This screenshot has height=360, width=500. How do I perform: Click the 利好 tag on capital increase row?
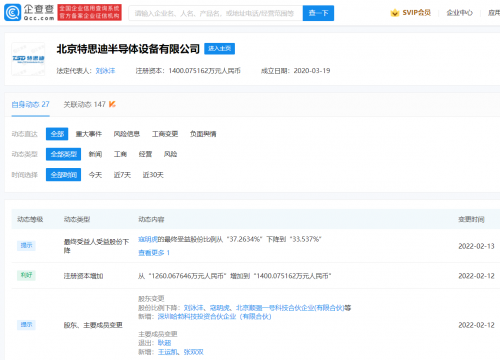[x=26, y=275]
